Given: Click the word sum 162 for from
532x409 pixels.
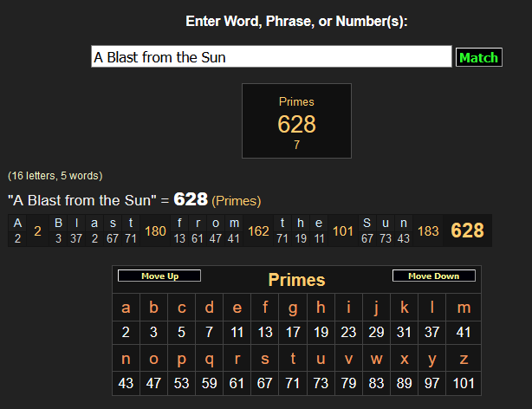Looking at the screenshot, I should coord(258,231).
